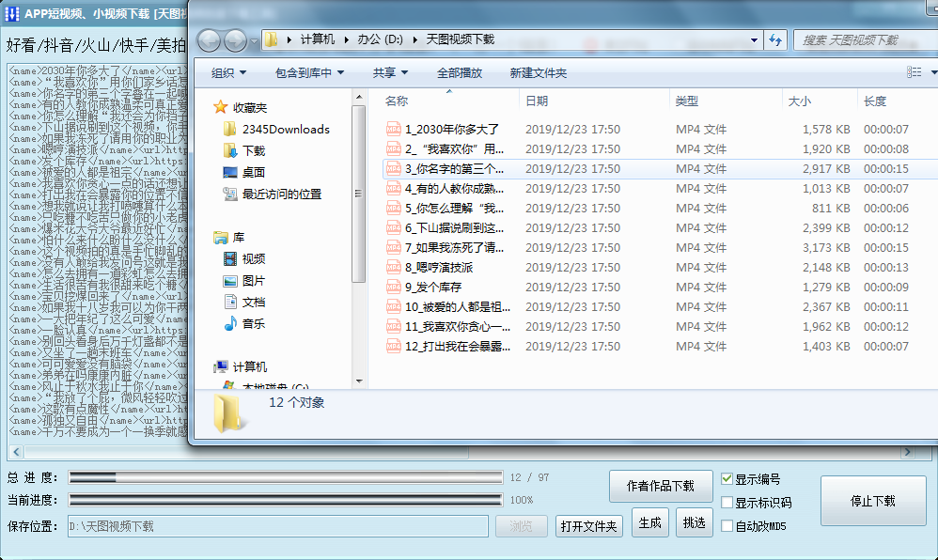Enable the 自动改MD5 checkbox
The height and width of the screenshot is (560, 938).
pos(727,526)
